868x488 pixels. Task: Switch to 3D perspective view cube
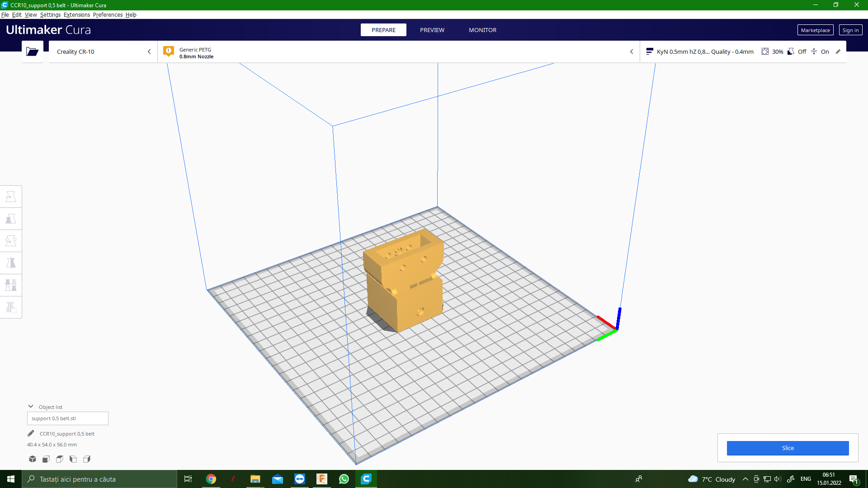point(33,459)
